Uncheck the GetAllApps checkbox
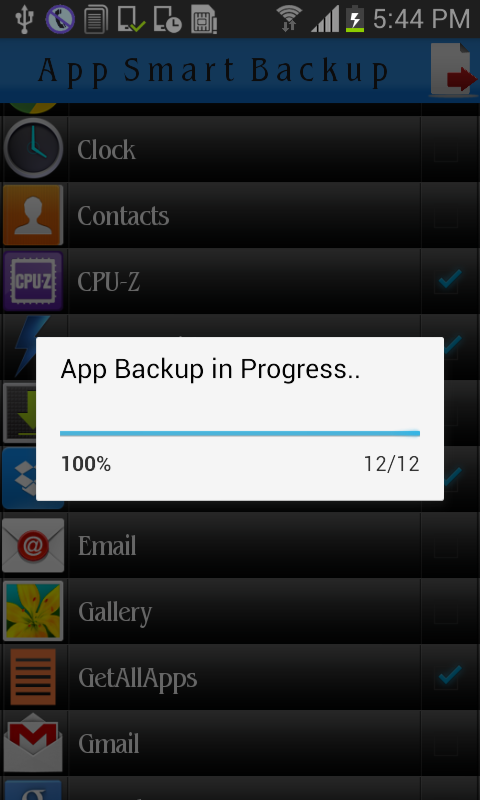 tap(447, 677)
